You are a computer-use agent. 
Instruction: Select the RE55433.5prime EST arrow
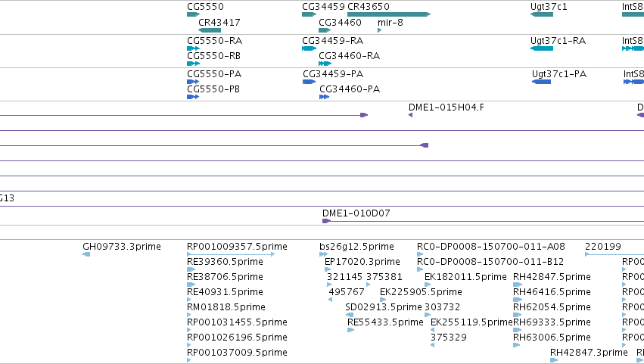pyautogui.click(x=350, y=330)
